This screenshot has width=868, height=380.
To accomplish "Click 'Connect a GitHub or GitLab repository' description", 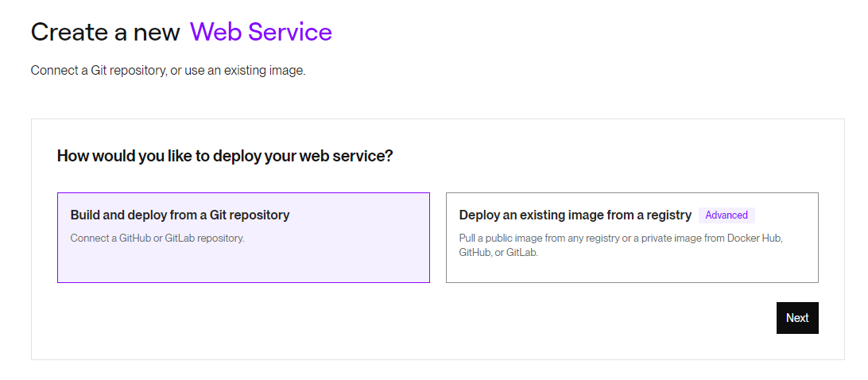I will 157,238.
